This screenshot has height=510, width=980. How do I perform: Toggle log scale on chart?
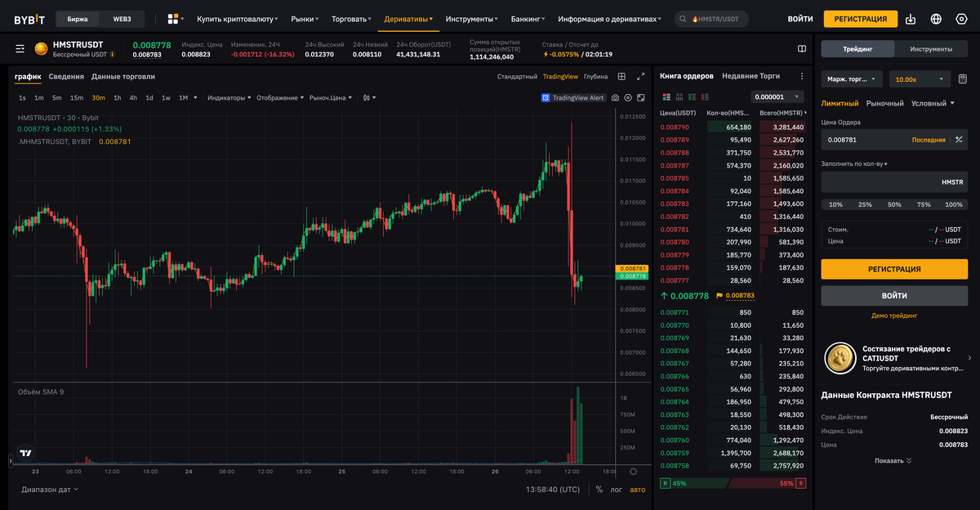pos(616,490)
